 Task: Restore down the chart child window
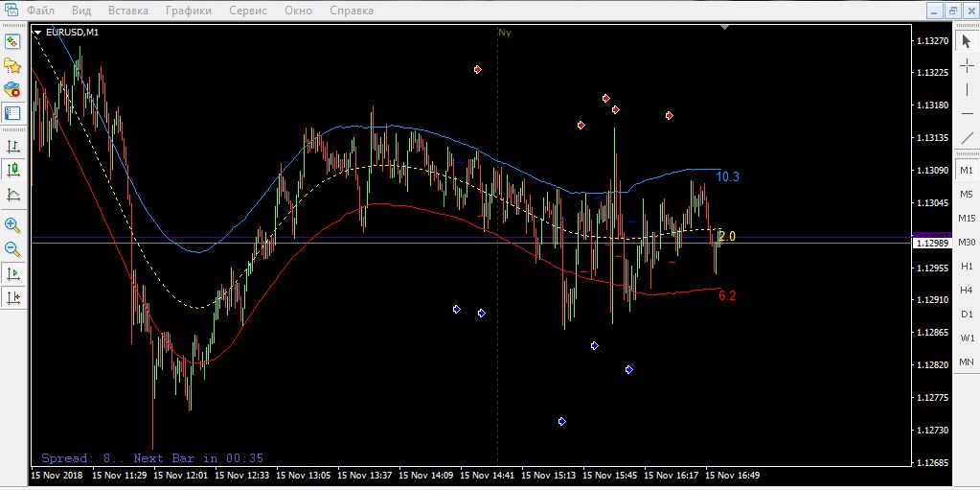click(953, 10)
